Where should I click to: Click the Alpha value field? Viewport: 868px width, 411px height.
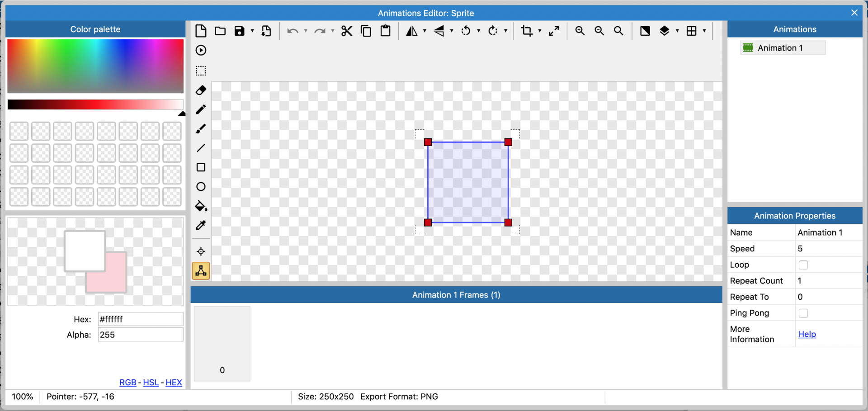coord(141,335)
